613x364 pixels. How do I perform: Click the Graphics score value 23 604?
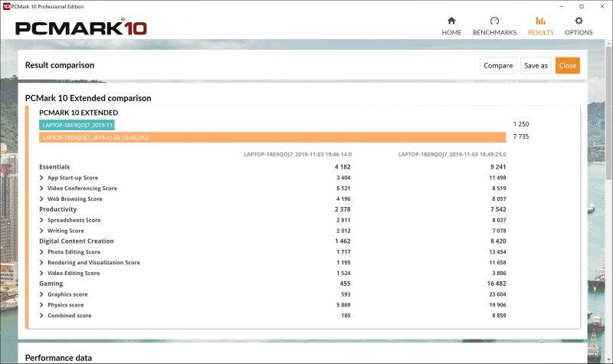497,294
